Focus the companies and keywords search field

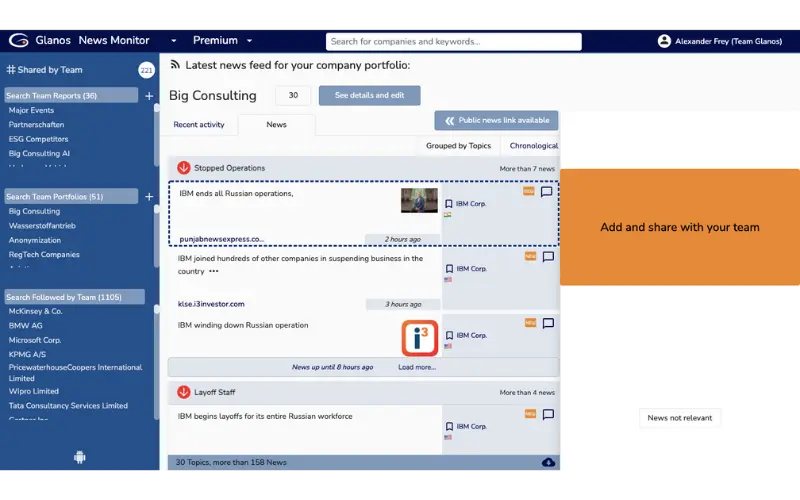pyautogui.click(x=454, y=41)
